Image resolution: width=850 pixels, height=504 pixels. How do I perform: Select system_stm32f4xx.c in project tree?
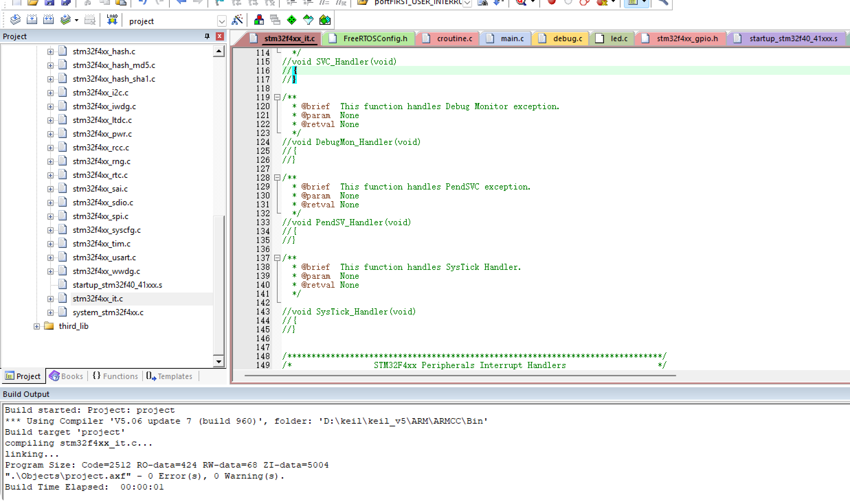(x=108, y=312)
